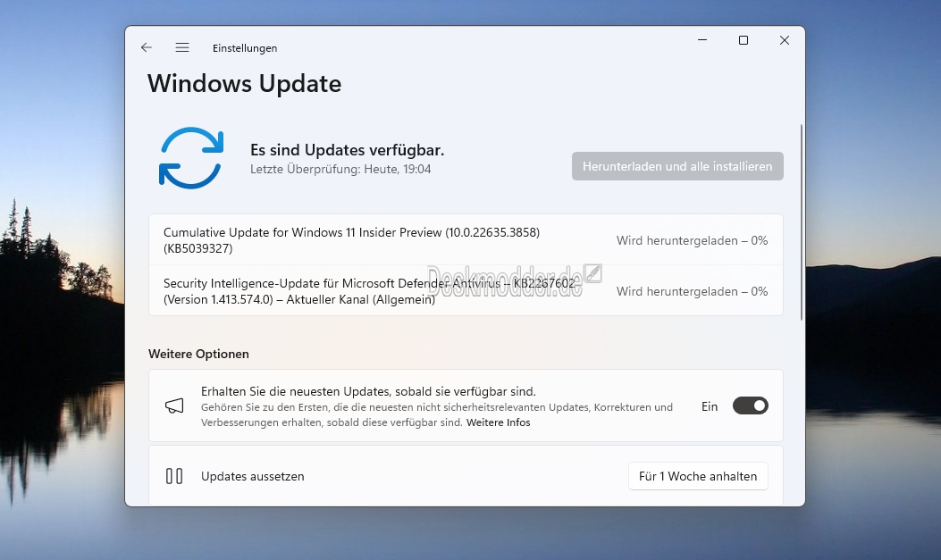Click Es sind Updates verfügbar status text
Viewport: 941px width, 560px height.
[x=347, y=150]
